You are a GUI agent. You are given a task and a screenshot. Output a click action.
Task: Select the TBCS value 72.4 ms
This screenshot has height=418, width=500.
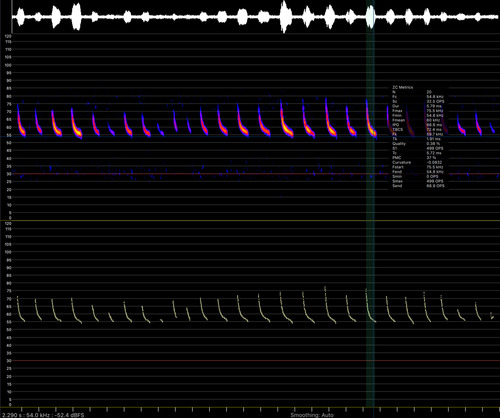(434, 129)
